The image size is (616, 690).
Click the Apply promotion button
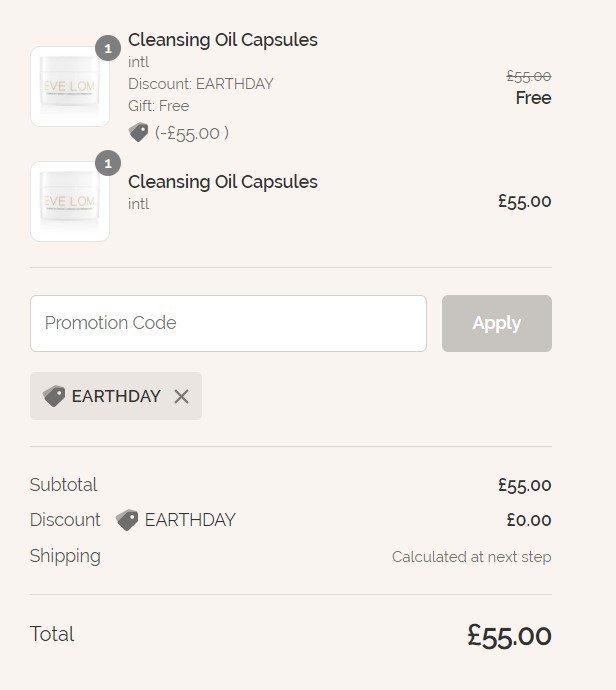click(497, 323)
